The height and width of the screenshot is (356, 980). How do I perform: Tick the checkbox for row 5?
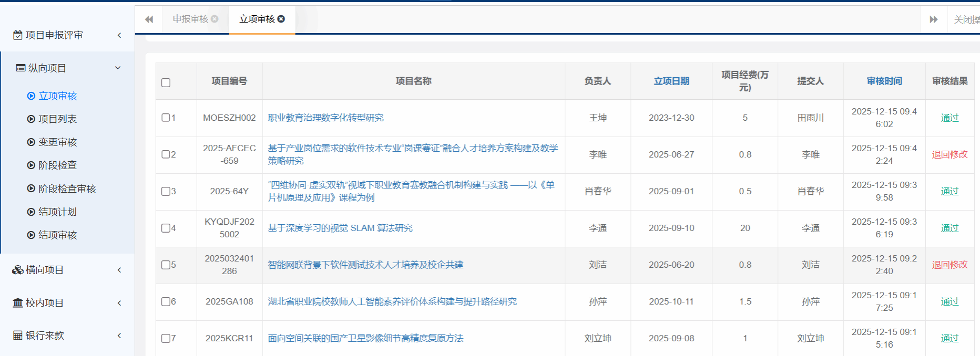coord(166,265)
